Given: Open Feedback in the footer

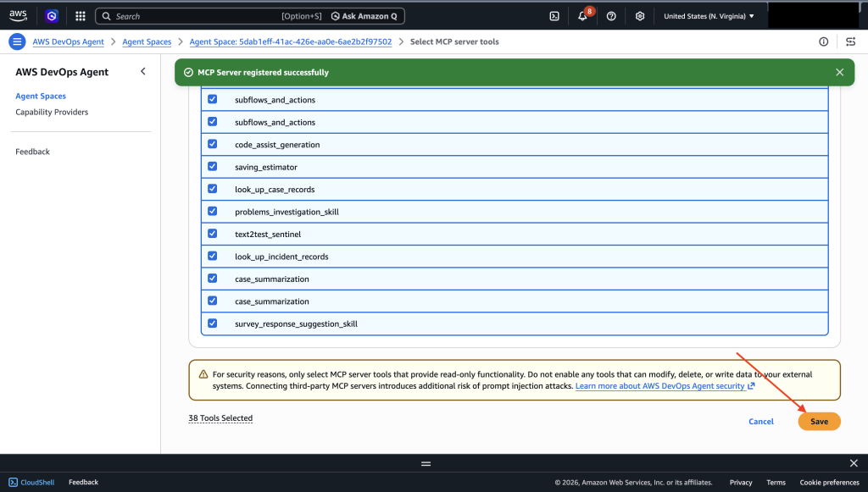Looking at the screenshot, I should 84,482.
